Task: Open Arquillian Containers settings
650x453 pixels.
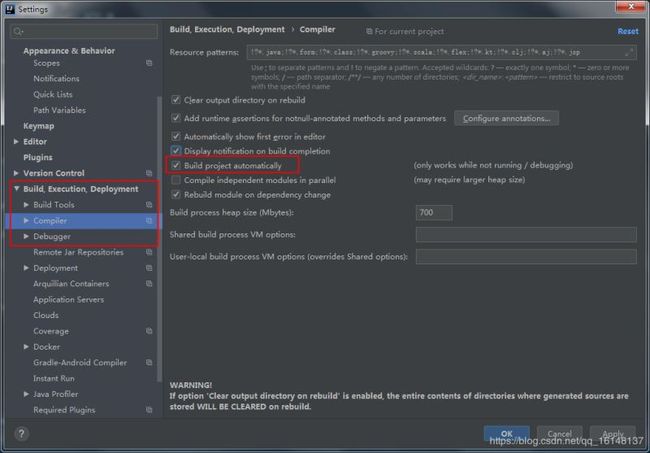Action: (x=71, y=284)
